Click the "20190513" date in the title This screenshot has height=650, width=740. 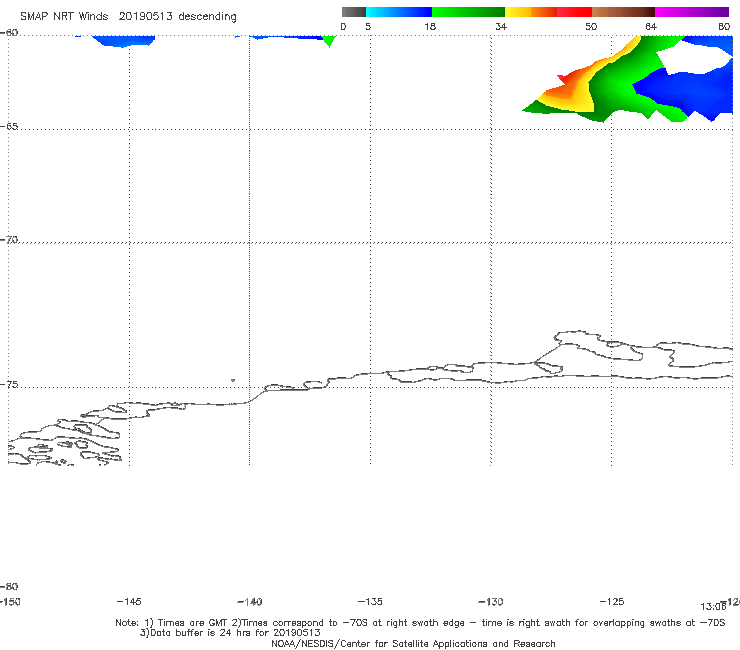pyautogui.click(x=145, y=17)
